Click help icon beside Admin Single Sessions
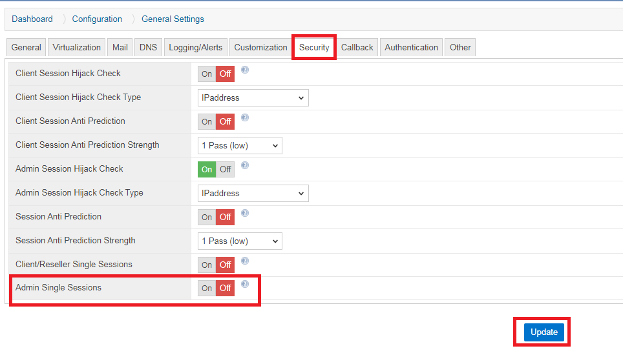Screen dimensions: 623x364 (245, 284)
